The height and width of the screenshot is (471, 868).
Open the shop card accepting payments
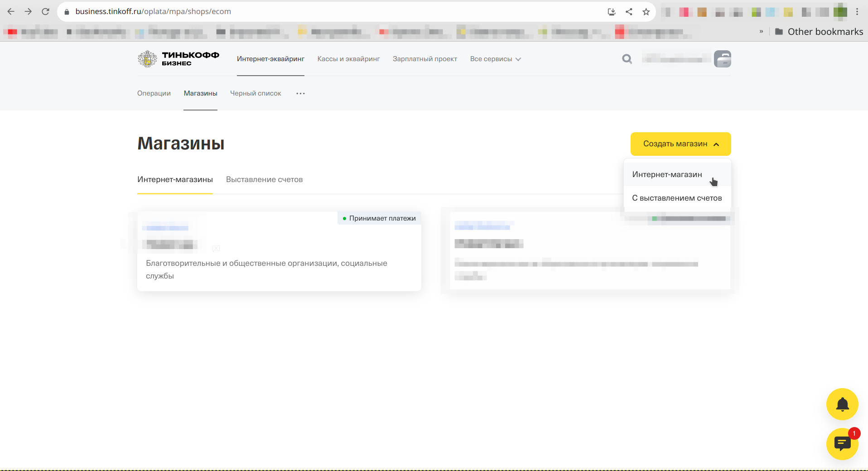[279, 251]
